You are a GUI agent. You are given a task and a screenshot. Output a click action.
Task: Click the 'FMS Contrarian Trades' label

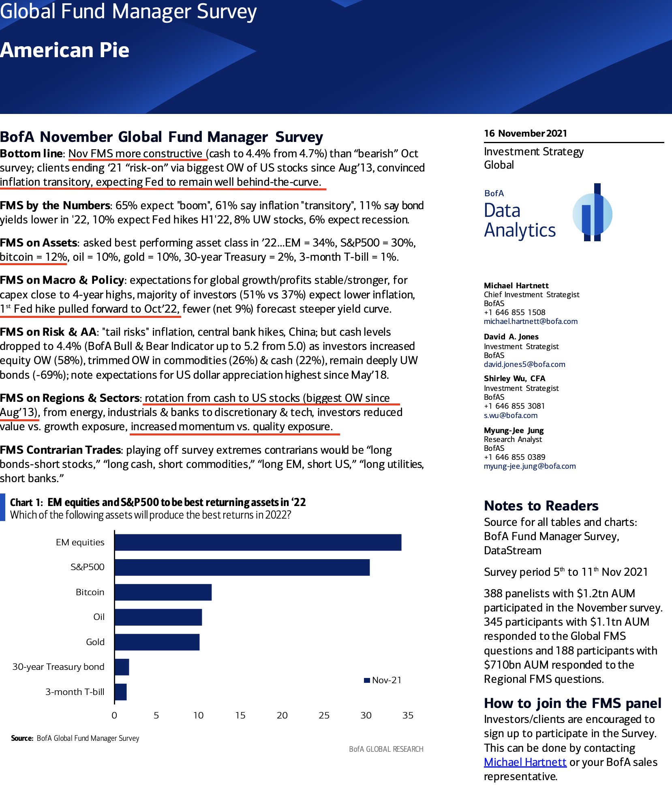pos(60,450)
